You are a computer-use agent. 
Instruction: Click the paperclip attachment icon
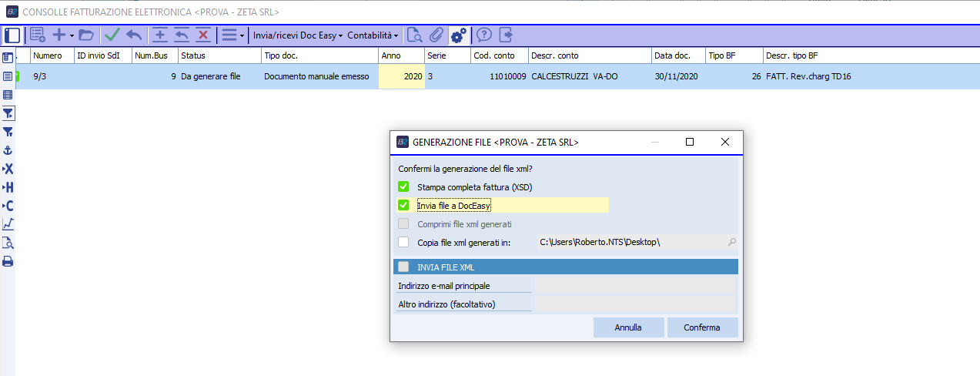[436, 35]
